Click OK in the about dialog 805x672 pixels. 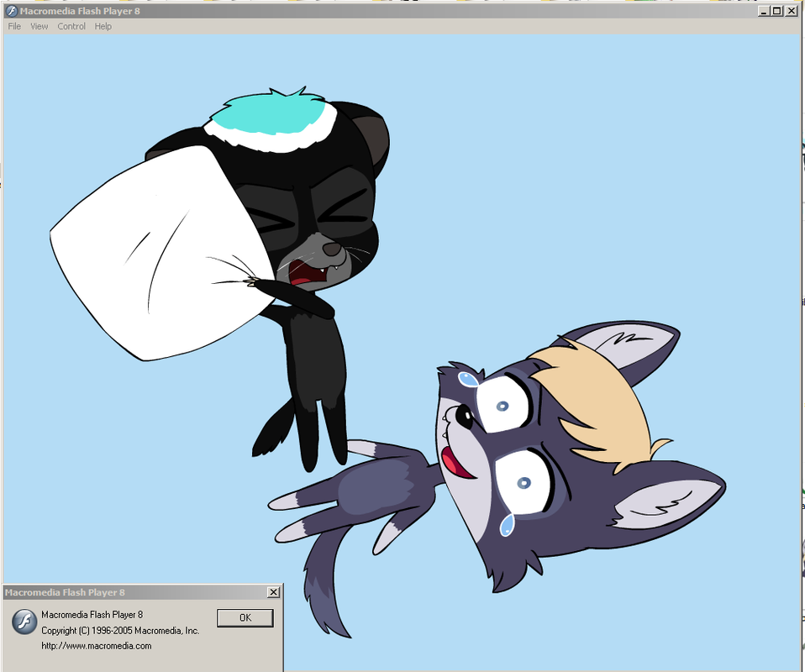point(245,617)
